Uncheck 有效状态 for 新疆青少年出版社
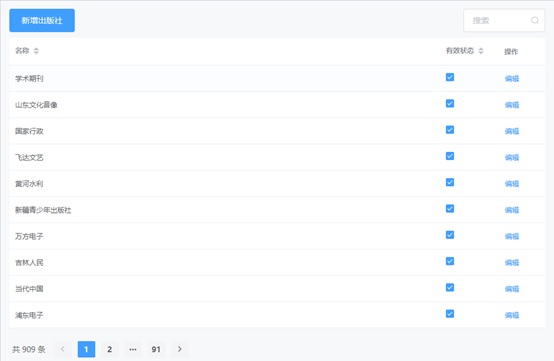Screen dimensions: 554x361 click(x=450, y=209)
